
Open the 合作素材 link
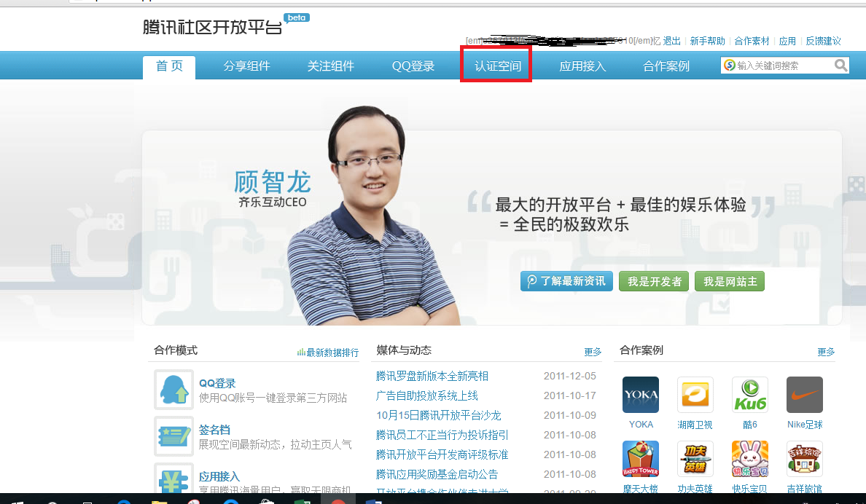pyautogui.click(x=752, y=41)
